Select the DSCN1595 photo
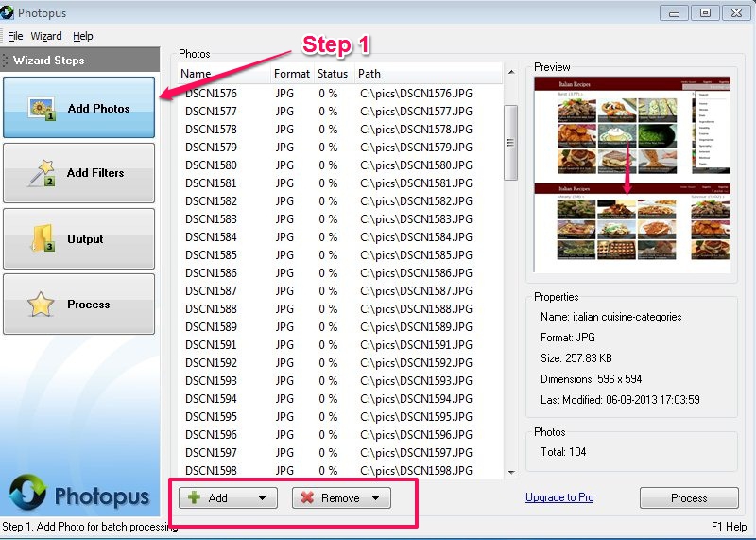Viewport: 756px width, 540px height. click(x=340, y=416)
